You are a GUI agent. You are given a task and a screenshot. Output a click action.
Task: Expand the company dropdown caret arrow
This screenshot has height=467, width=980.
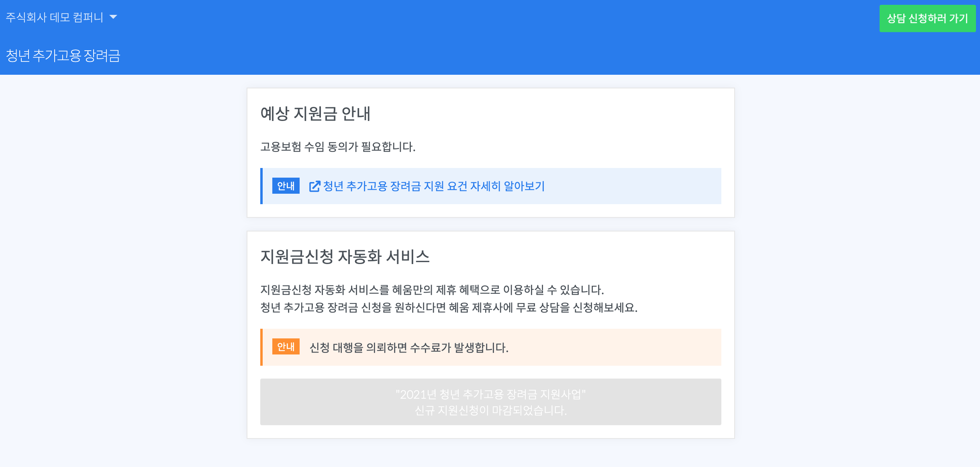pos(113,17)
